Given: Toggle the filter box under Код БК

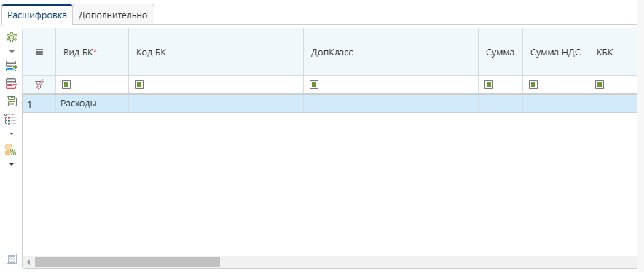Looking at the screenshot, I should click(139, 85).
